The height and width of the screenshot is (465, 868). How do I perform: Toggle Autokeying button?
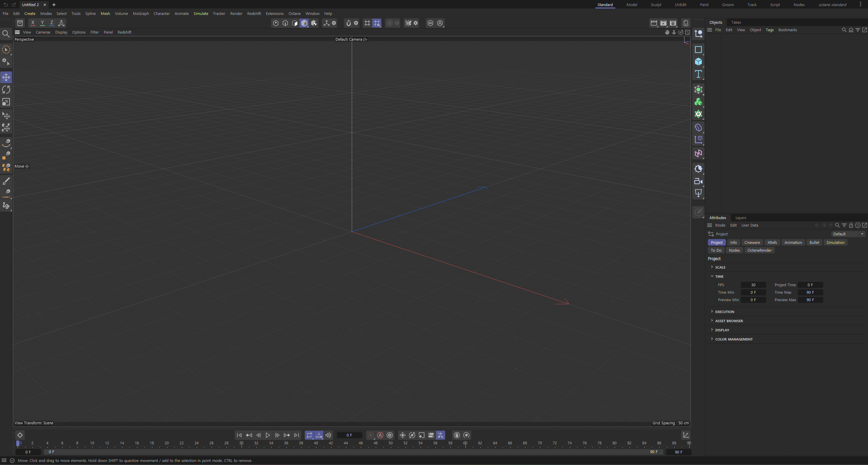[x=380, y=435]
